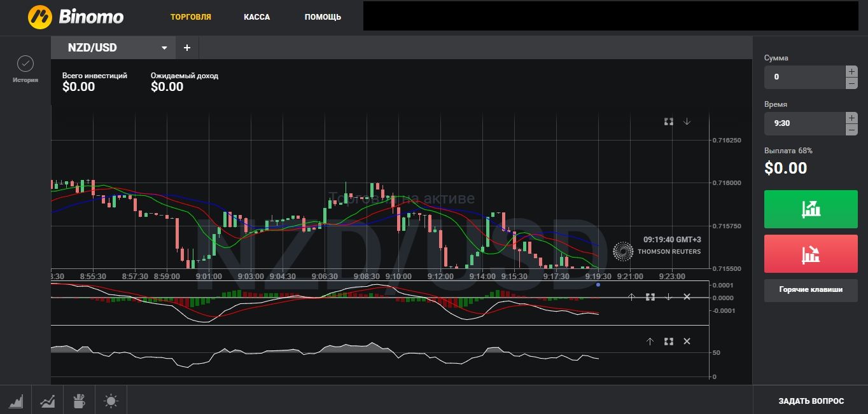Click the 9:19:30 time axis label
The height and width of the screenshot is (414, 868).
[599, 277]
